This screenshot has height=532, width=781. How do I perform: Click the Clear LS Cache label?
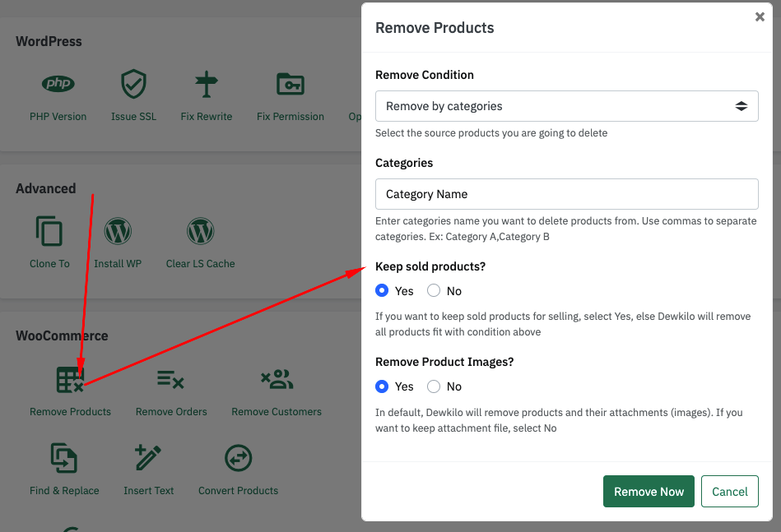(x=200, y=264)
